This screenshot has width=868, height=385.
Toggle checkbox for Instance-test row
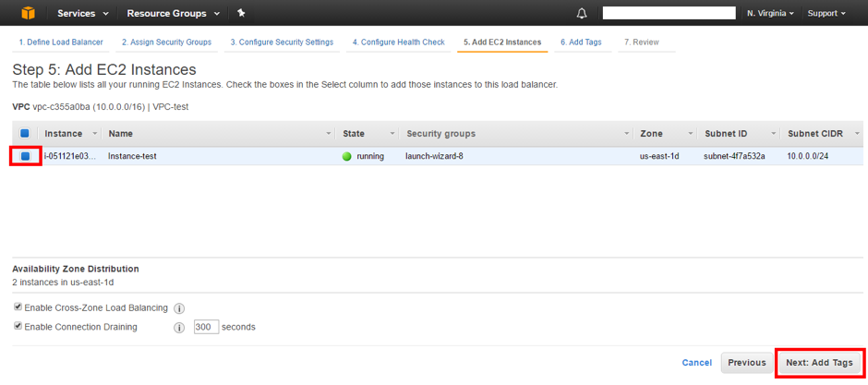tap(26, 157)
